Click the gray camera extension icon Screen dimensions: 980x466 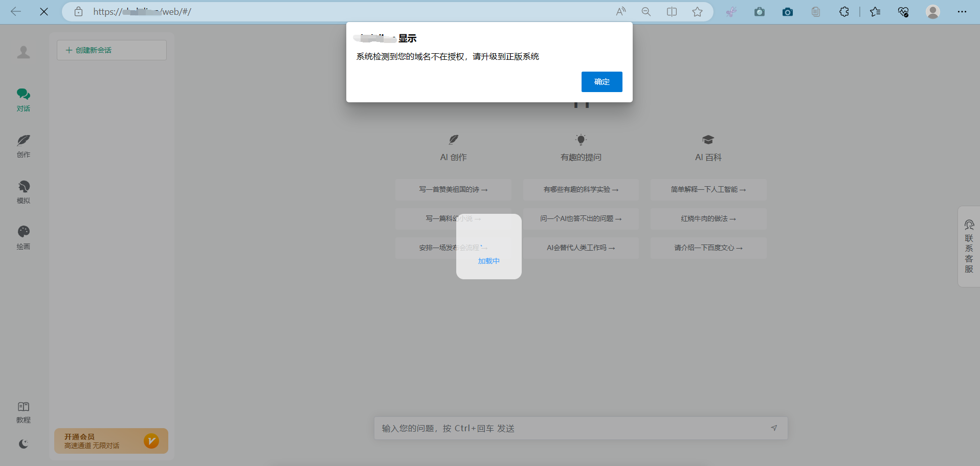click(760, 11)
